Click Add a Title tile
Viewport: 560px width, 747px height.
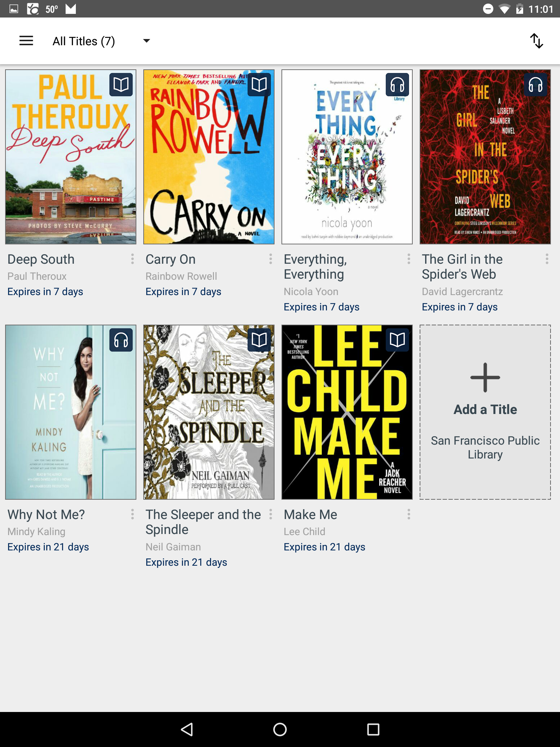coord(485,412)
